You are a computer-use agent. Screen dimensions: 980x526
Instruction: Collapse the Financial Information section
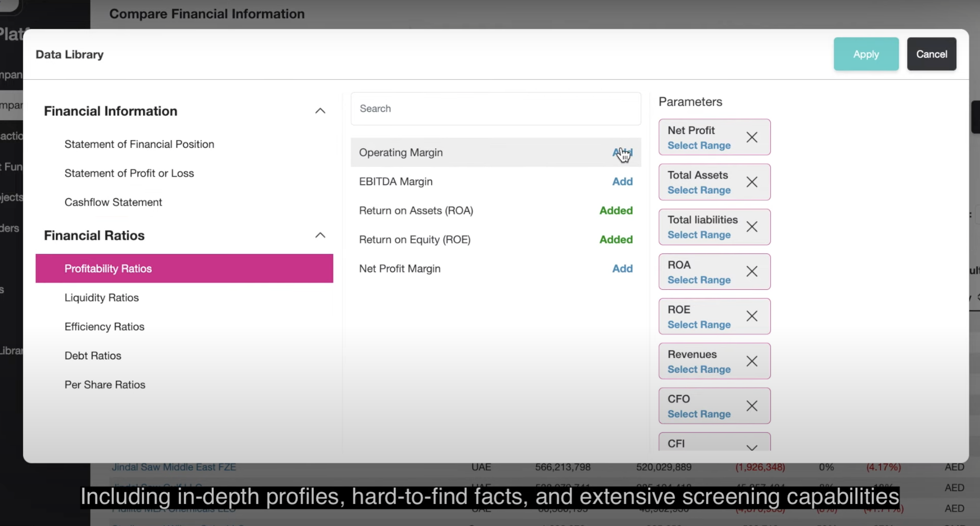point(320,111)
